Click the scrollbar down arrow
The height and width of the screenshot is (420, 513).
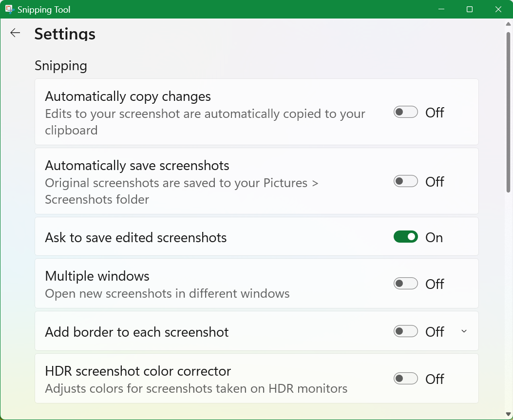509,415
